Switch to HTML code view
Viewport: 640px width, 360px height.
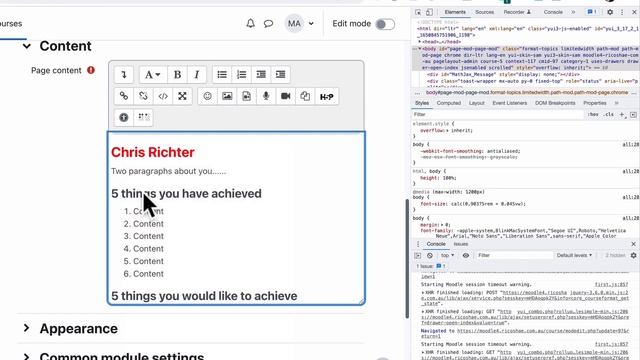pyautogui.click(x=163, y=96)
